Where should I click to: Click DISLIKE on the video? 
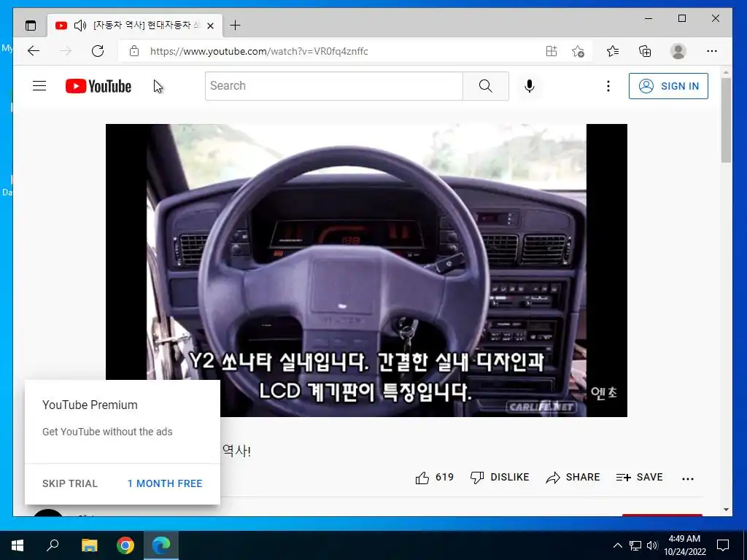(x=500, y=477)
